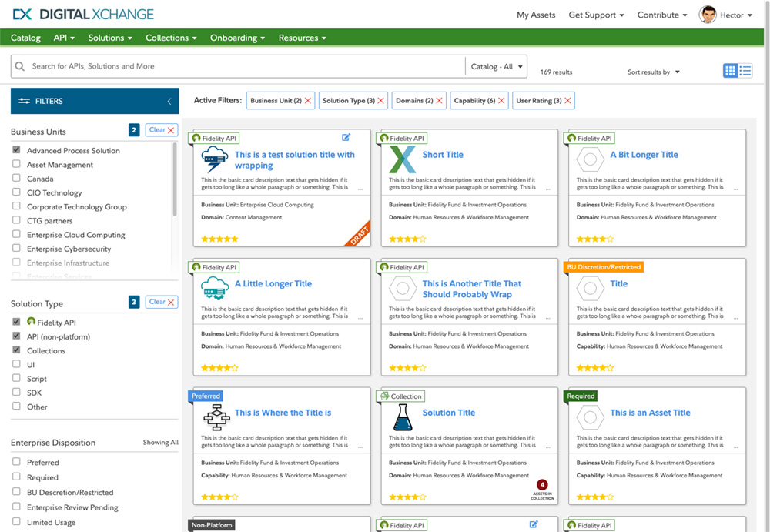This screenshot has width=770, height=532.
Task: Open the Catalog - All dropdown
Action: click(x=496, y=66)
